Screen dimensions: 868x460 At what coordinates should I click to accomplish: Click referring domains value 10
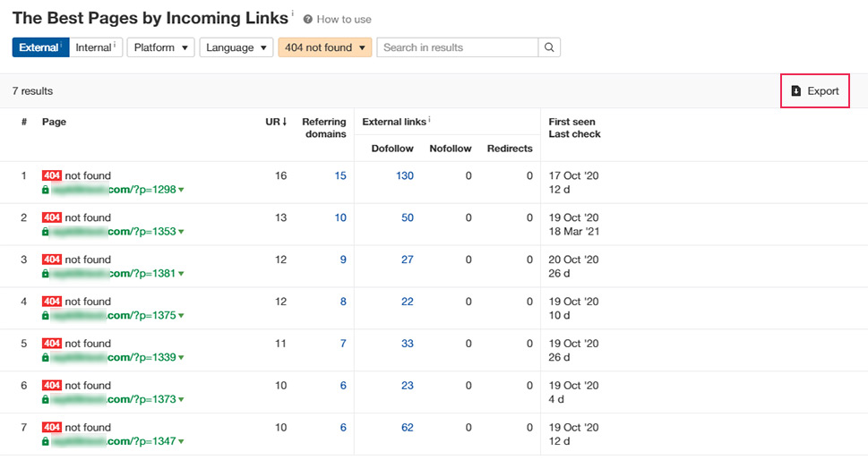(x=340, y=217)
